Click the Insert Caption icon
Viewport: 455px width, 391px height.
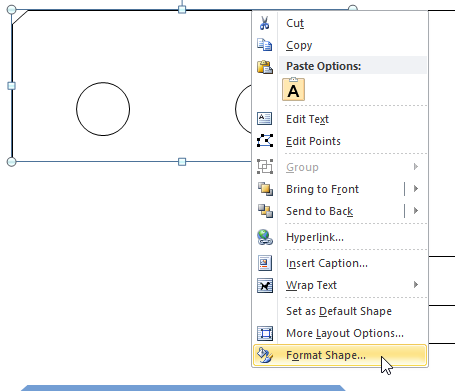265,263
